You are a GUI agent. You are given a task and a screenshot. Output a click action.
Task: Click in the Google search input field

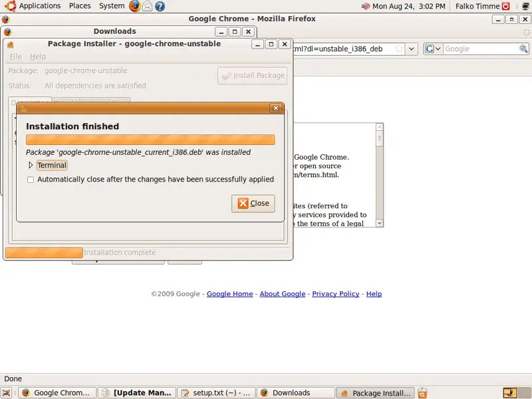[x=481, y=49]
